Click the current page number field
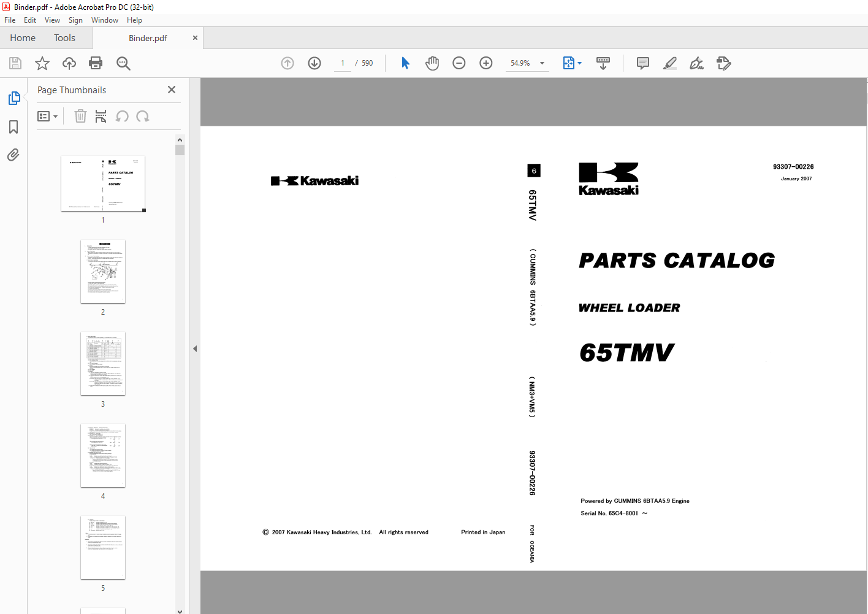Image resolution: width=868 pixels, height=614 pixels. click(343, 63)
